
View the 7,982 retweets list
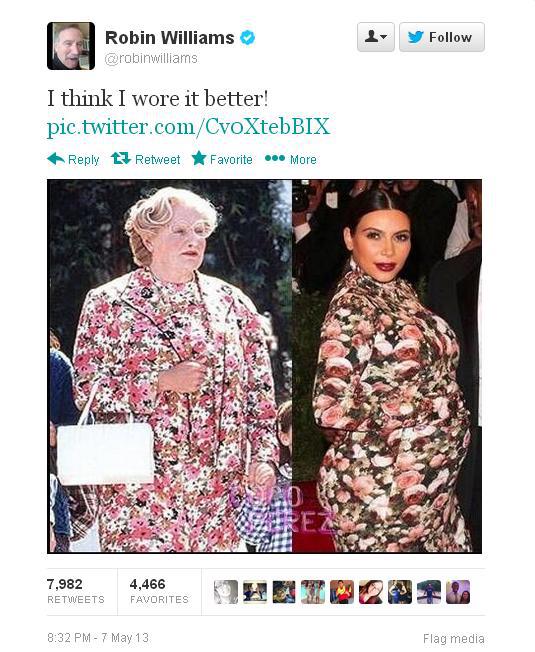(76, 591)
